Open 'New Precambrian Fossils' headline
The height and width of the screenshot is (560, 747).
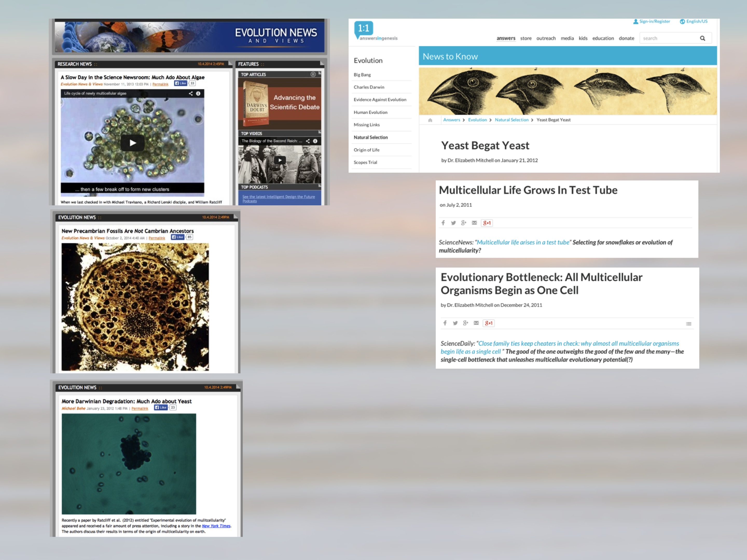coord(128,231)
